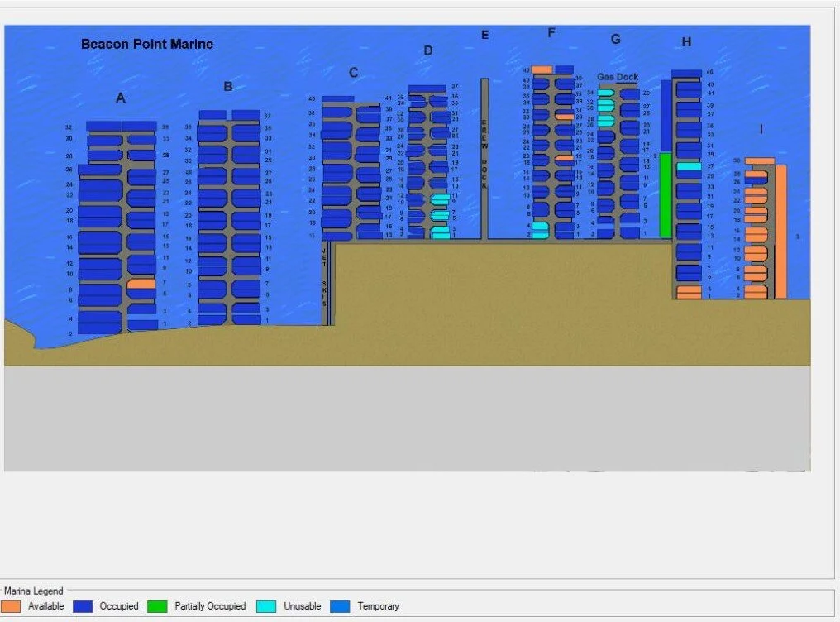This screenshot has height=622, width=840.
Task: Click the 'Partially Occupied' legend label
Action: [x=210, y=606]
